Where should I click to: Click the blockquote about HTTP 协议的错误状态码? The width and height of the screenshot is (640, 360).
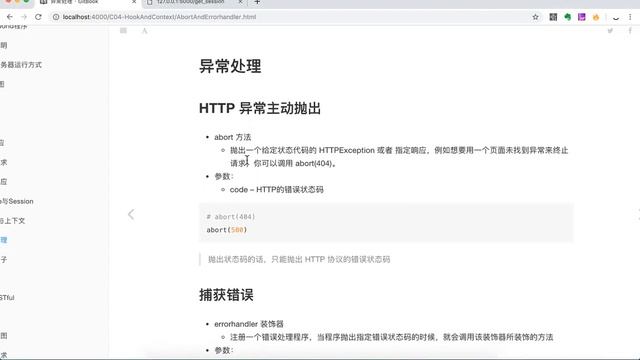pyautogui.click(x=299, y=259)
